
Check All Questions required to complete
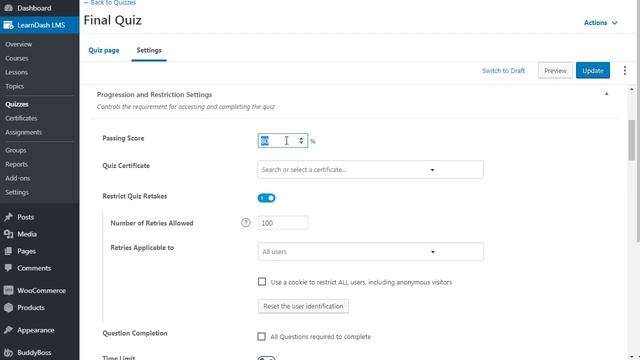point(262,336)
